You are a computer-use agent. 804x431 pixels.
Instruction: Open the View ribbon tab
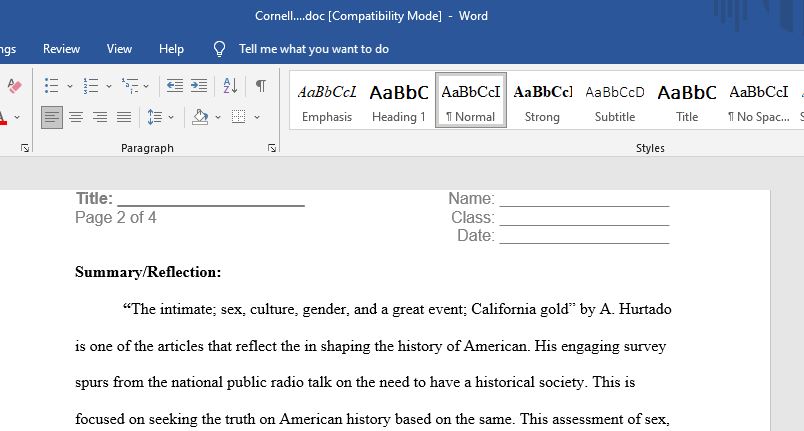click(x=119, y=49)
